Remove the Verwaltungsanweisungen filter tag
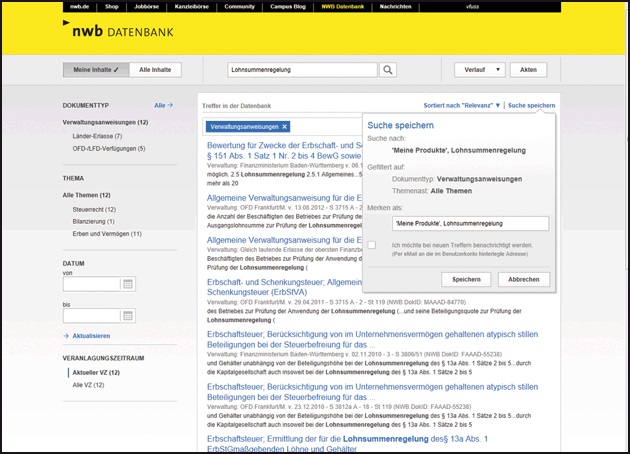 point(285,127)
